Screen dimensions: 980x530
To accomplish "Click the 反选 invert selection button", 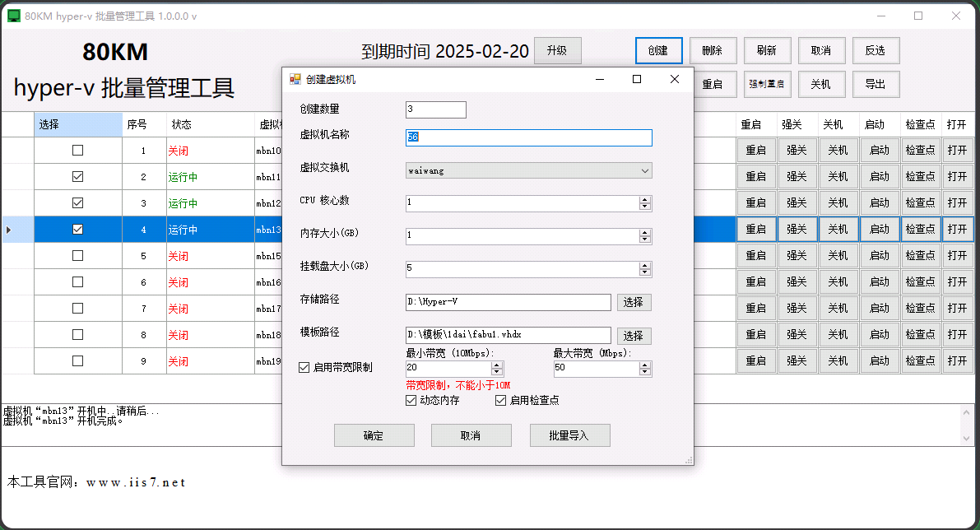I will click(875, 50).
